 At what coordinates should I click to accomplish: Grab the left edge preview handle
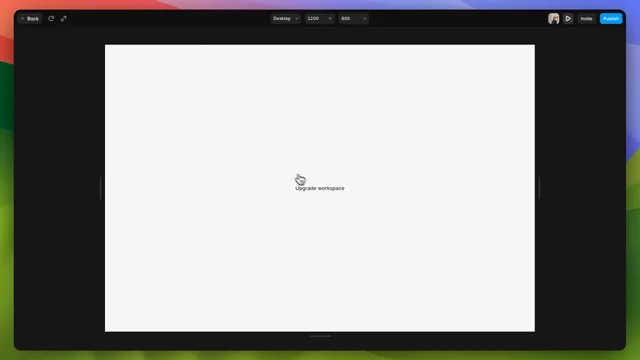(100, 188)
